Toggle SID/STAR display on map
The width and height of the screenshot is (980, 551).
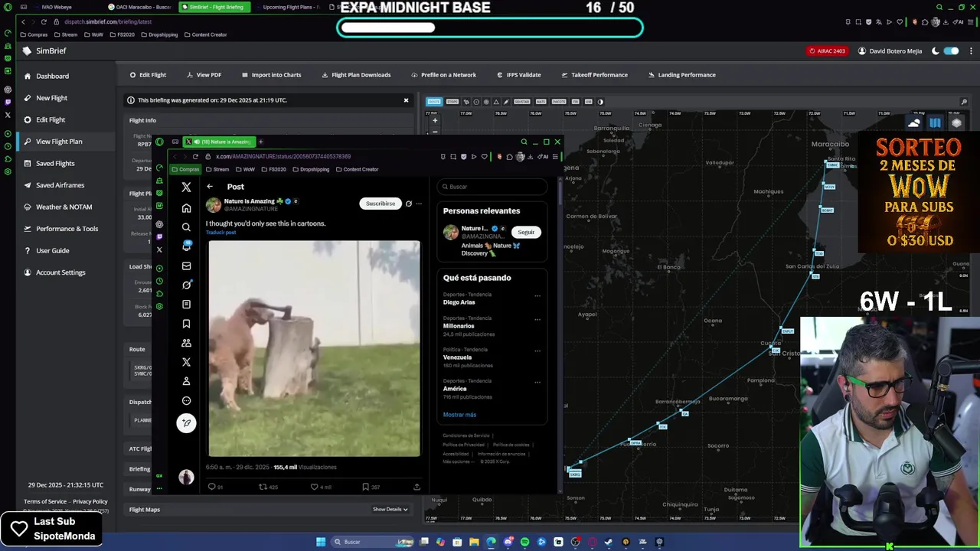[x=521, y=102]
